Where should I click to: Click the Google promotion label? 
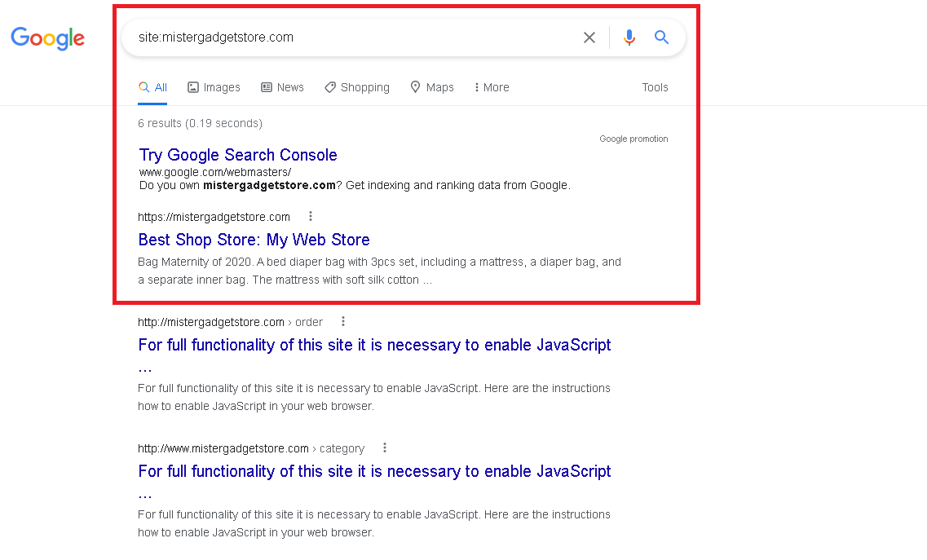pyautogui.click(x=633, y=139)
